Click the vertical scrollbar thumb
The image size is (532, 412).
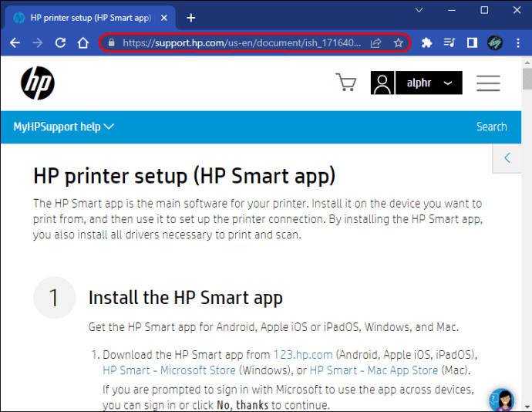coord(527,79)
